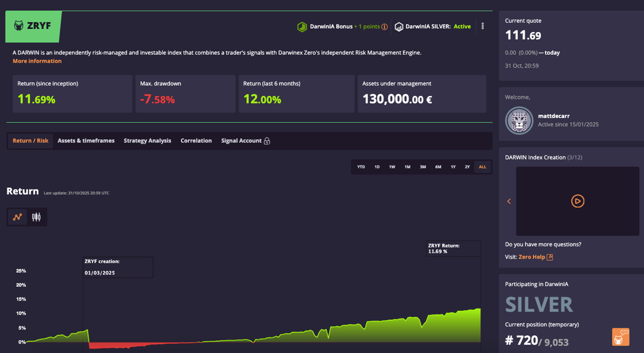This screenshot has width=644, height=353.
Task: Select the Return / Risk tab
Action: (x=30, y=141)
